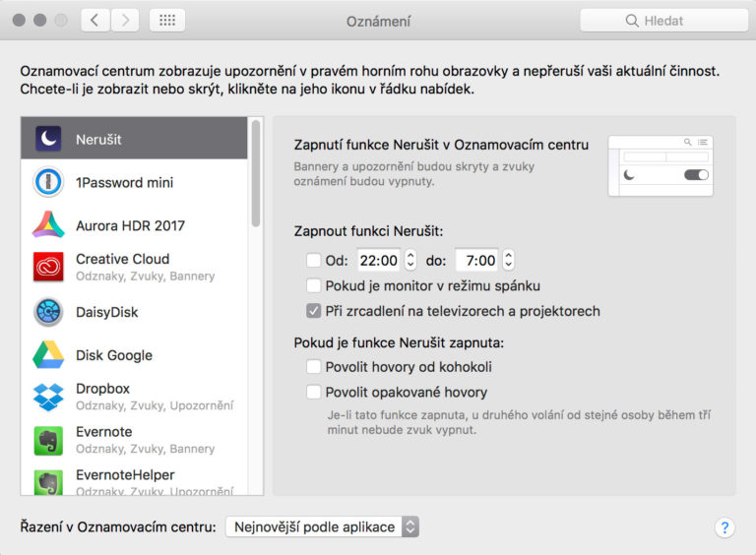This screenshot has width=756, height=555.
Task: Click the 1Password mini app icon
Action: [x=48, y=182]
